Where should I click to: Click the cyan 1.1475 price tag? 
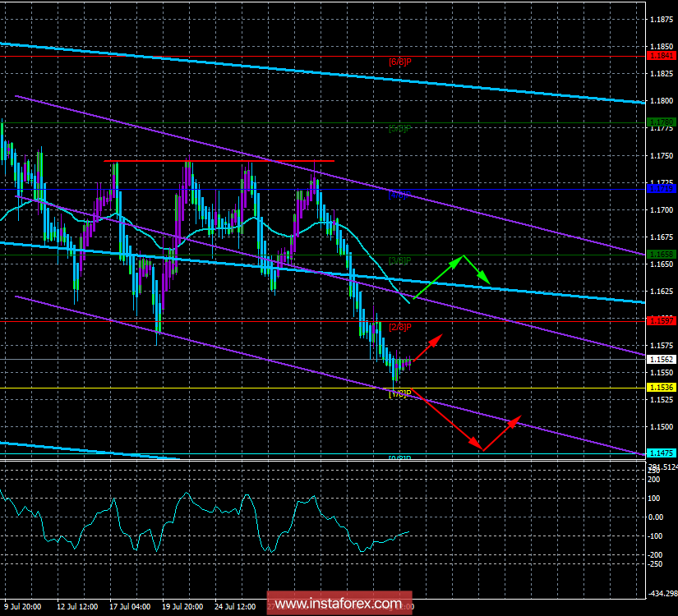pyautogui.click(x=661, y=453)
